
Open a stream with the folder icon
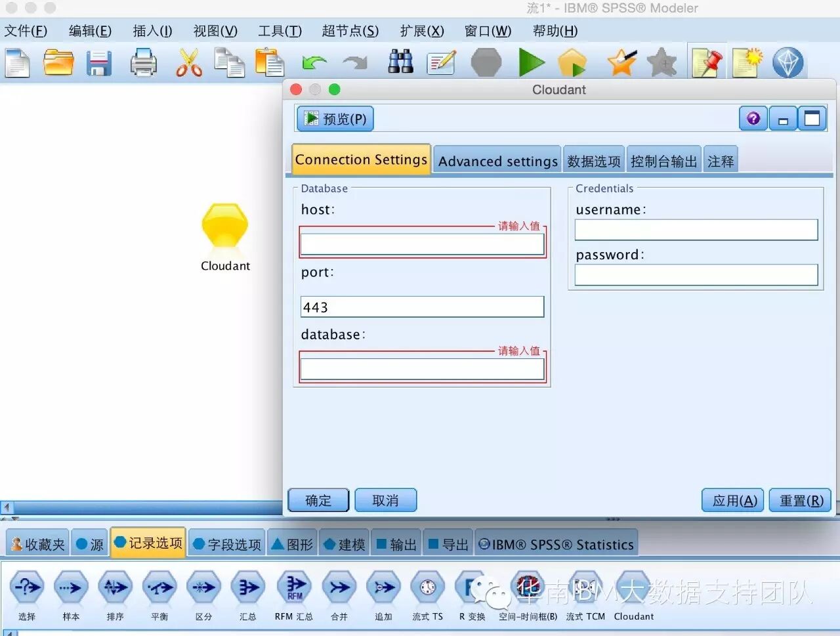[x=58, y=63]
